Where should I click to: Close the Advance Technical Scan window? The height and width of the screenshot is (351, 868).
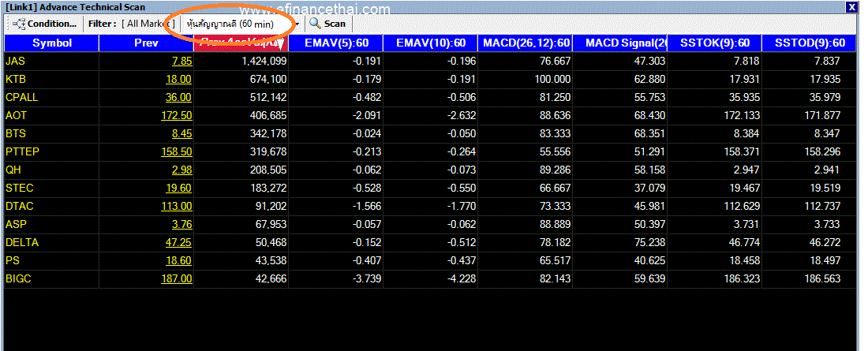[852, 6]
